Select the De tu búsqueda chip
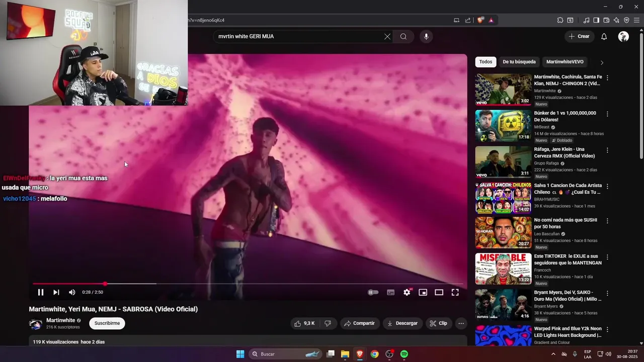This screenshot has height=362, width=644. pos(519,62)
